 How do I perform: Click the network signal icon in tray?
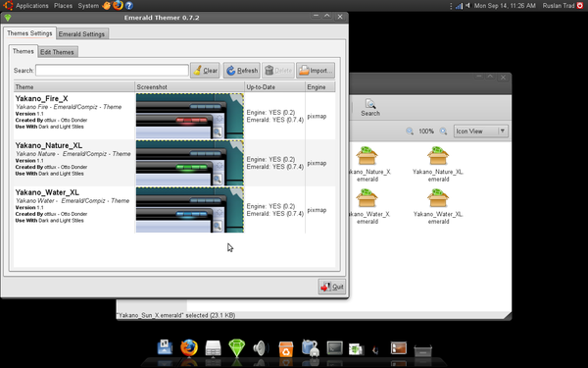[x=459, y=6]
